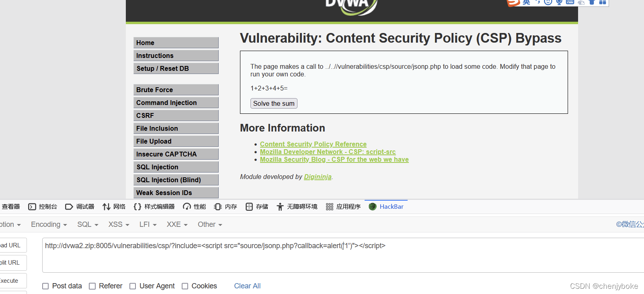Expand the LFI dropdown in HackBar
The width and height of the screenshot is (644, 294).
click(x=148, y=224)
